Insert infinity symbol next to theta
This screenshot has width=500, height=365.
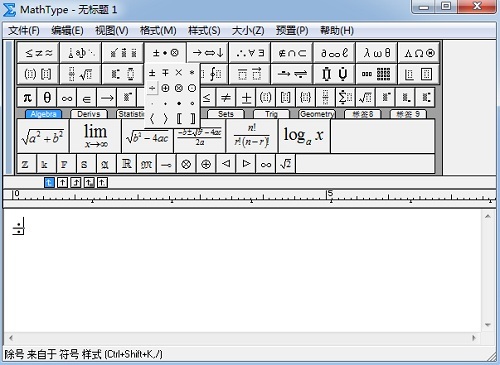[67, 98]
